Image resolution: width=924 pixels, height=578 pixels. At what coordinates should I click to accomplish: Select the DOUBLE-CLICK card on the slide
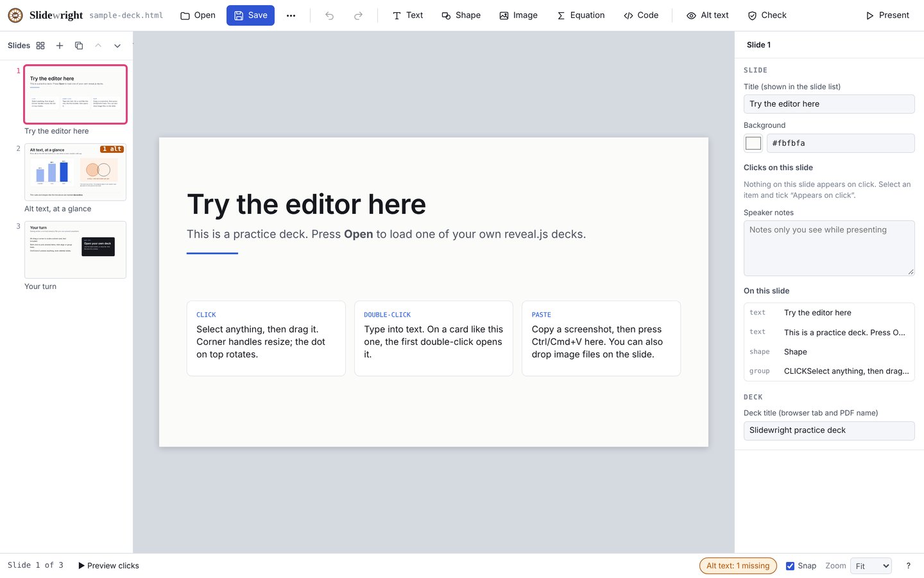pyautogui.click(x=434, y=338)
